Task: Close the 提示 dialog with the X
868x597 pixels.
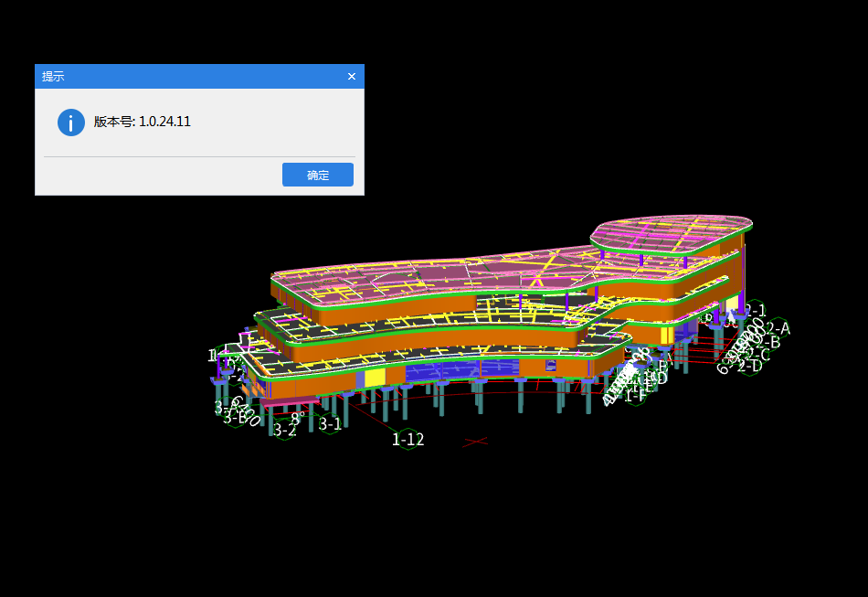Action: click(x=352, y=77)
